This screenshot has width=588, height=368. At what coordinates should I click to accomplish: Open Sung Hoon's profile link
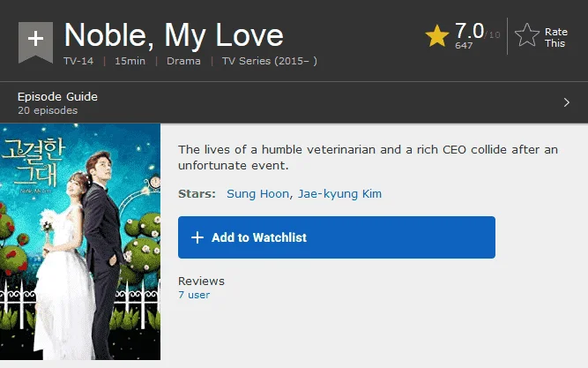click(x=257, y=194)
